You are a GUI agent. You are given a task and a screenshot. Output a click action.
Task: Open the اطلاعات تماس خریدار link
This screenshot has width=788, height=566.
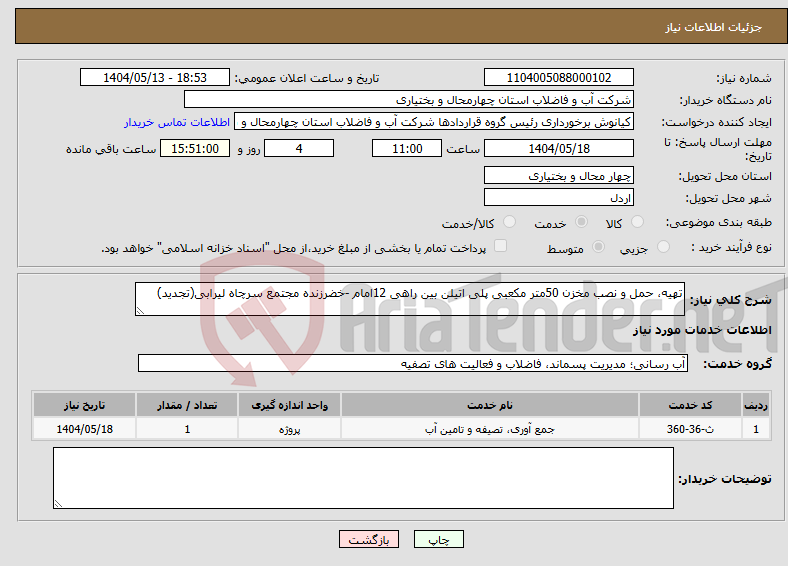coord(177,122)
